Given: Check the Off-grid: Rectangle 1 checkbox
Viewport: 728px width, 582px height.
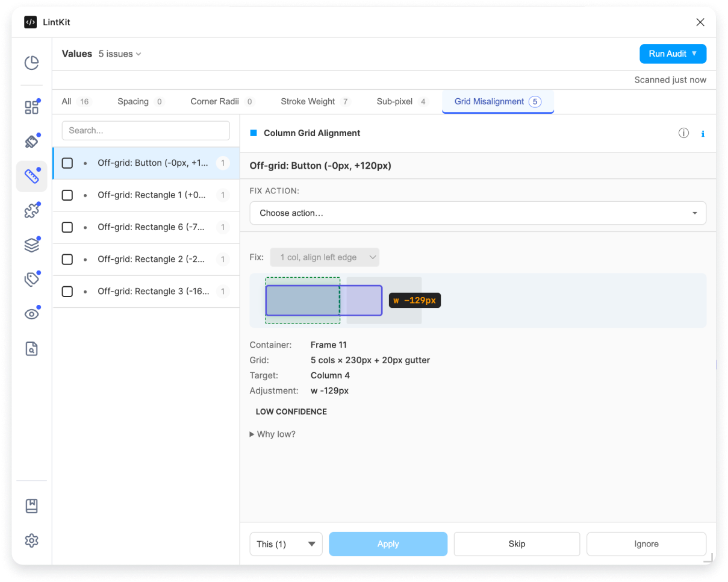Looking at the screenshot, I should [67, 195].
